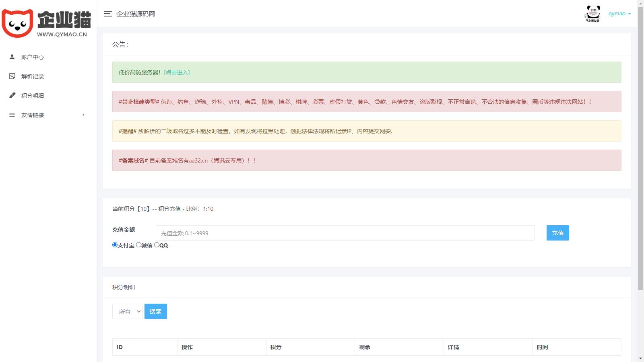Open 解析记录 from the sidebar
The image size is (644, 362).
click(x=33, y=76)
